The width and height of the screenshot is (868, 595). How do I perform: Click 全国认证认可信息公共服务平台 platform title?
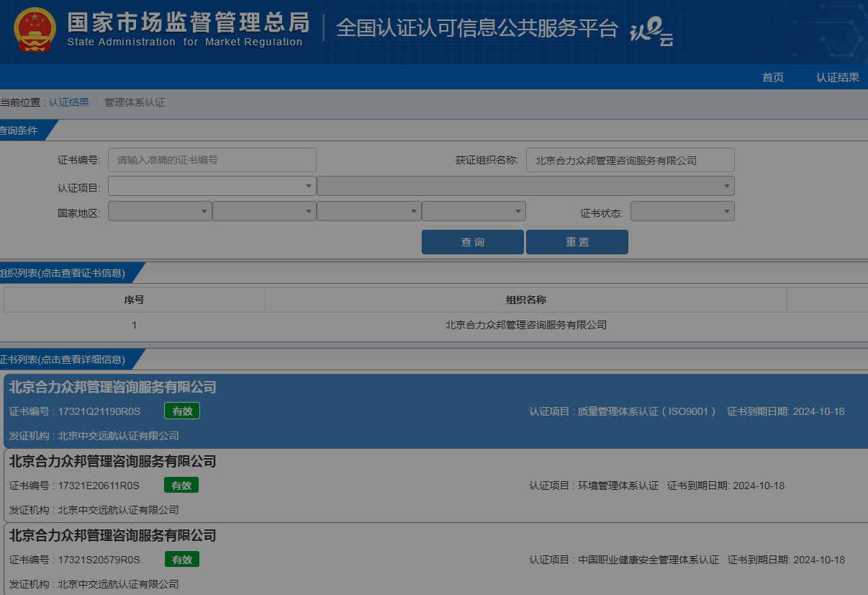click(x=477, y=28)
